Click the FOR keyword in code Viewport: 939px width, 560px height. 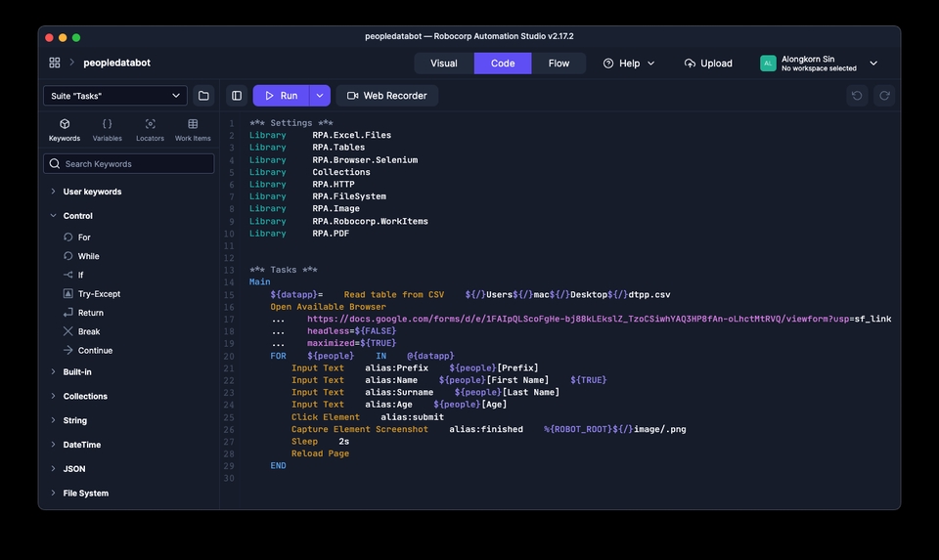[278, 356]
